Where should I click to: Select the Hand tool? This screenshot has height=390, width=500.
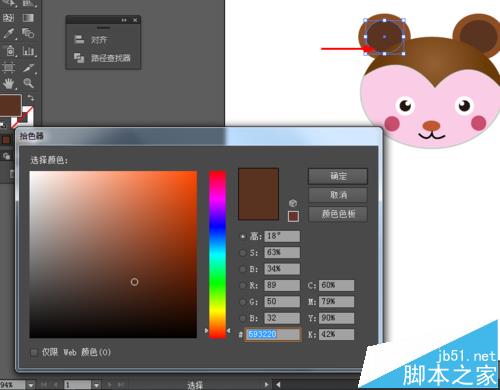[8, 83]
